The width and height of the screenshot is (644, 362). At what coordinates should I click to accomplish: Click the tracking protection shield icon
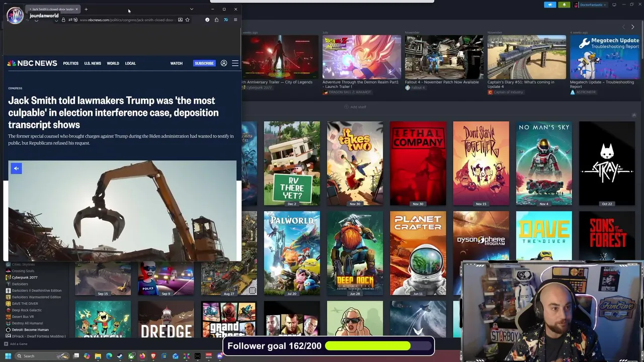[x=56, y=20]
